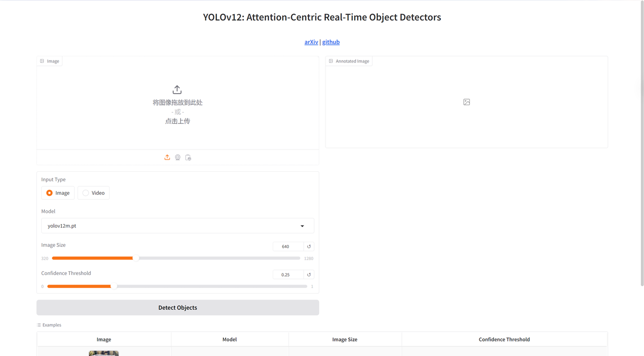This screenshot has width=644, height=356.
Task: Select the Image input type radio
Action: (58, 193)
